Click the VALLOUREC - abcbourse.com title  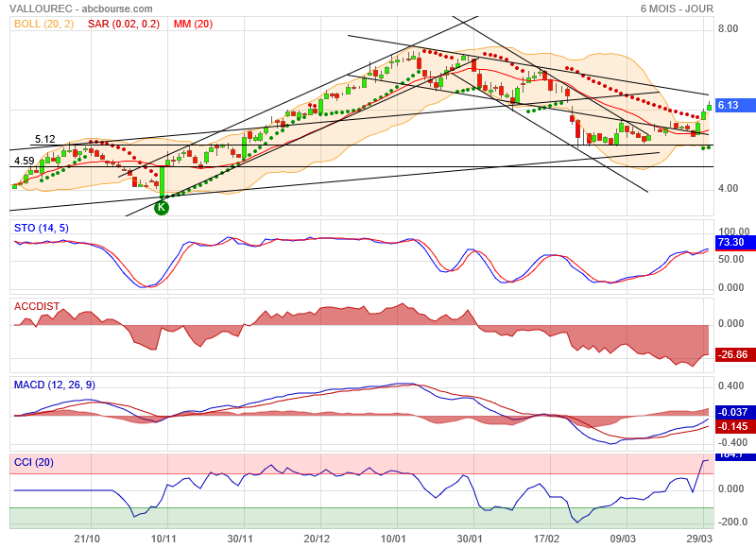coord(81,9)
